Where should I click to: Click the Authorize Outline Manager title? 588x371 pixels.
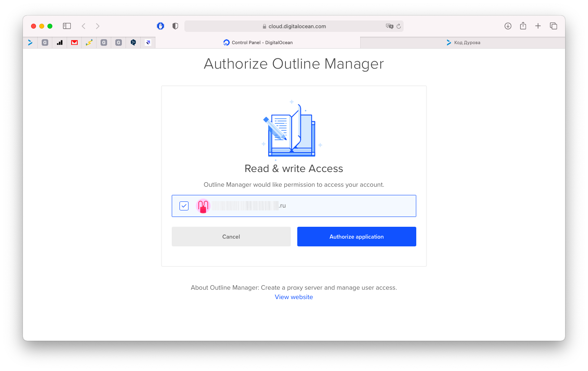tap(294, 64)
